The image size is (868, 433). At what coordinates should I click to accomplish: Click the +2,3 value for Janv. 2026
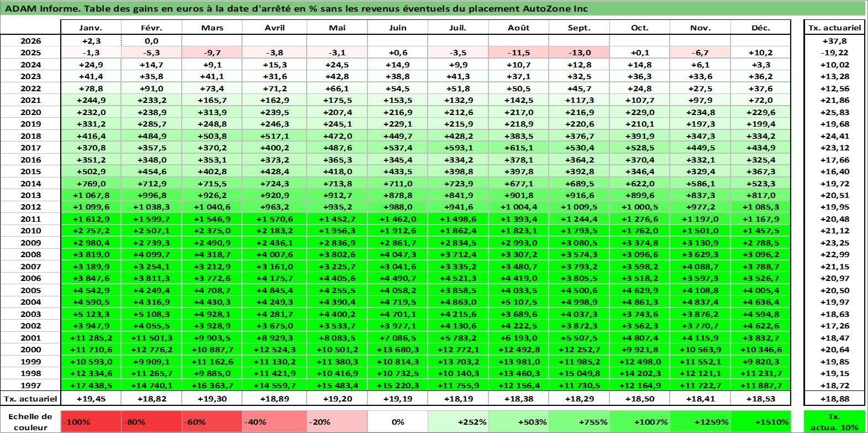tap(91, 41)
